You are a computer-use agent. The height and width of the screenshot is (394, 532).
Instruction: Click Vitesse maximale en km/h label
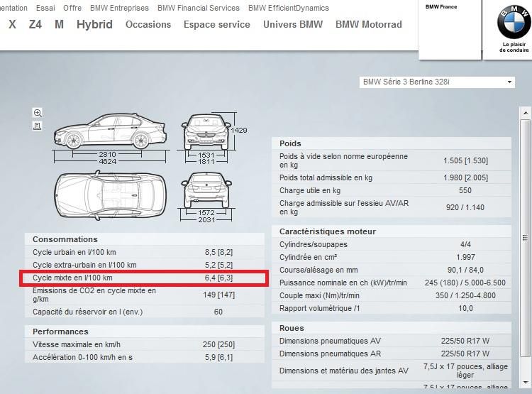click(77, 344)
